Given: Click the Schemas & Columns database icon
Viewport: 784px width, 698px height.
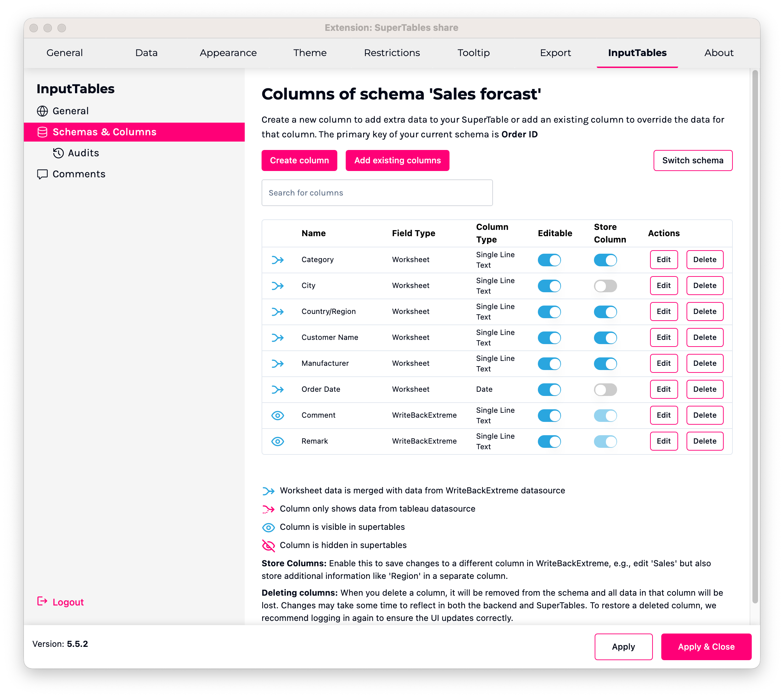Looking at the screenshot, I should pyautogui.click(x=42, y=132).
